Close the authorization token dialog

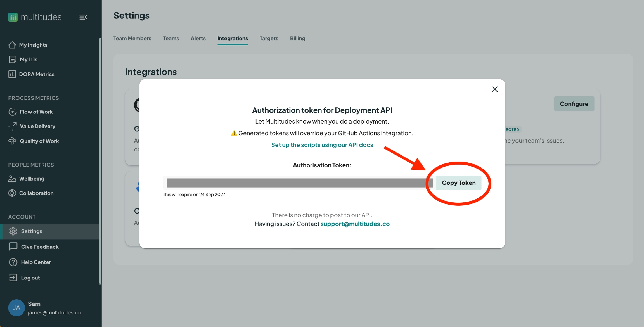tap(495, 89)
